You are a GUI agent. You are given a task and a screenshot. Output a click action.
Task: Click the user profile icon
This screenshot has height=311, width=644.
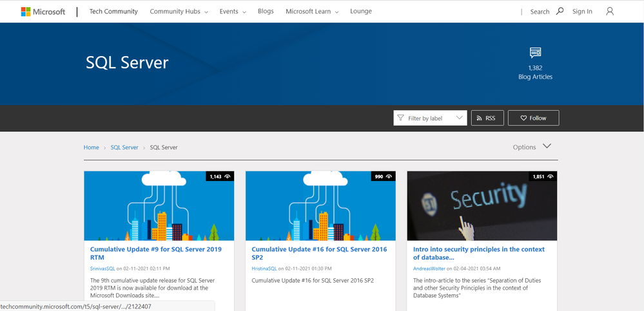point(610,12)
